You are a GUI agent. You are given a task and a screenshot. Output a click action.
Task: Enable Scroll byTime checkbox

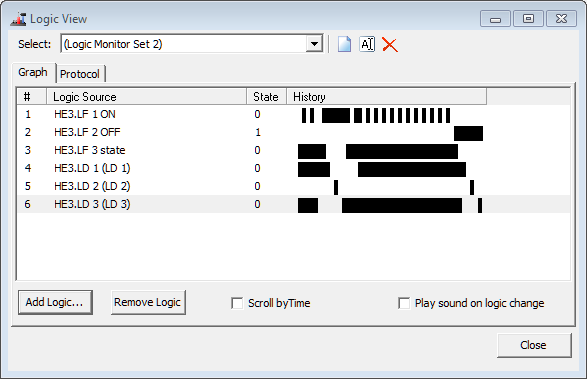(x=237, y=303)
